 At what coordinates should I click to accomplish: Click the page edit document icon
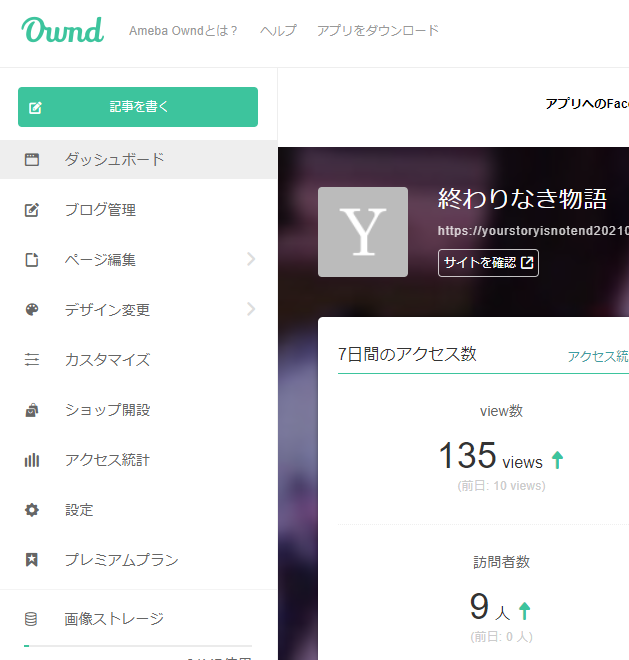coord(32,260)
